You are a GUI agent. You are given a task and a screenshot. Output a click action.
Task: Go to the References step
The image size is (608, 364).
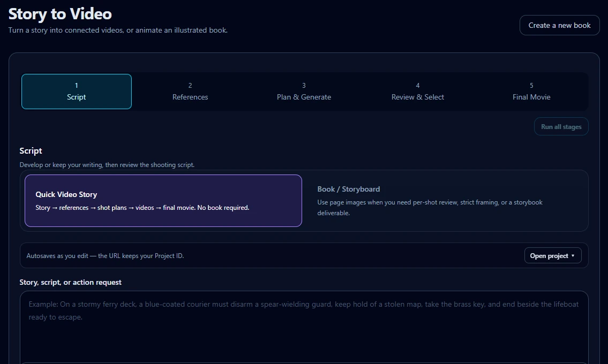click(x=190, y=92)
